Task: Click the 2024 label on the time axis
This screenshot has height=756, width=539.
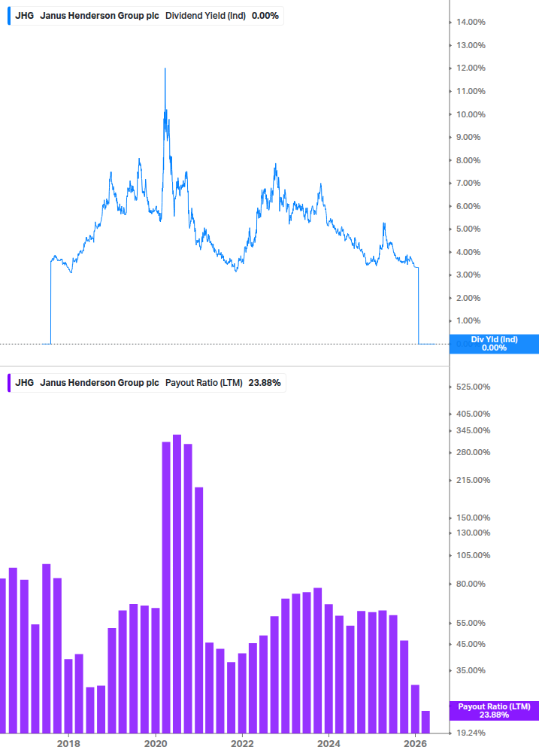Action: [x=329, y=744]
